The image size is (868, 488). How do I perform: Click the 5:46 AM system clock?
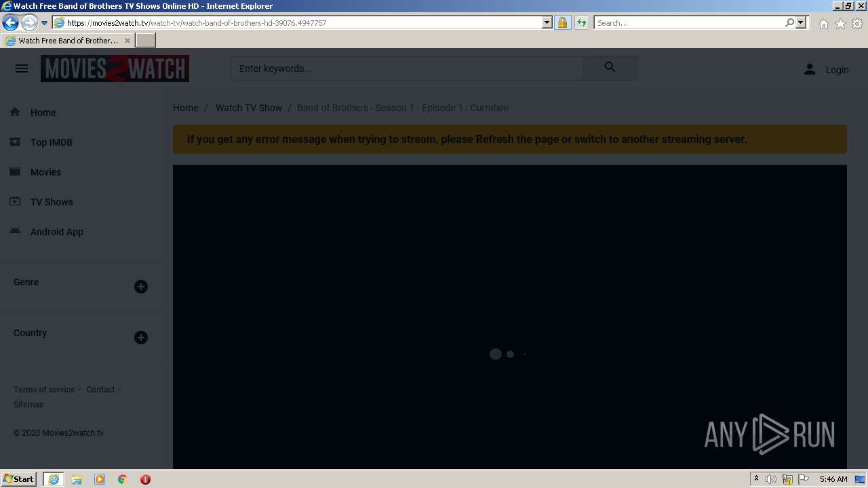(x=833, y=479)
